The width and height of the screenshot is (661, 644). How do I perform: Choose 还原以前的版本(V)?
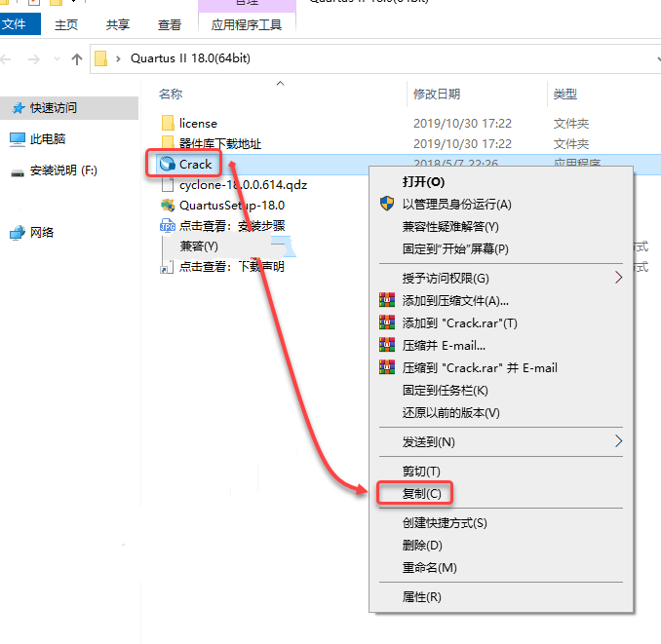[x=451, y=412]
